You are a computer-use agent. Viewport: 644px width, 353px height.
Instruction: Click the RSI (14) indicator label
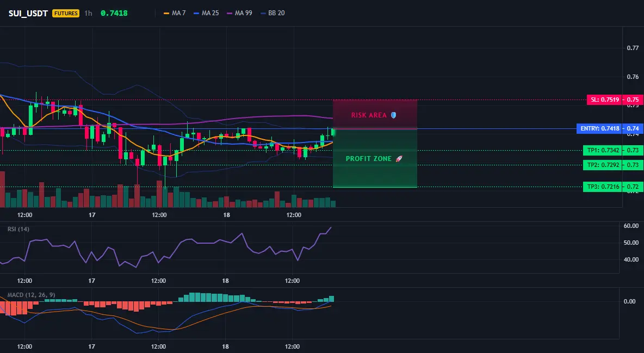18,229
